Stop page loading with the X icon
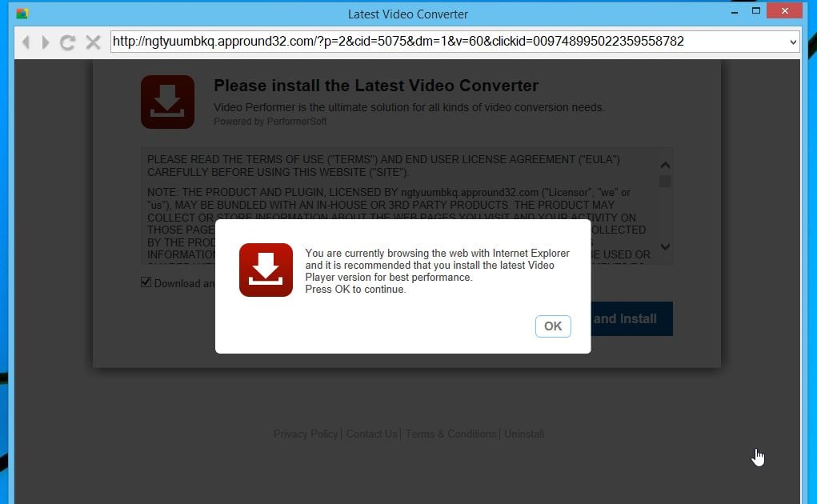The width and height of the screenshot is (817, 504). pyautogui.click(x=92, y=42)
